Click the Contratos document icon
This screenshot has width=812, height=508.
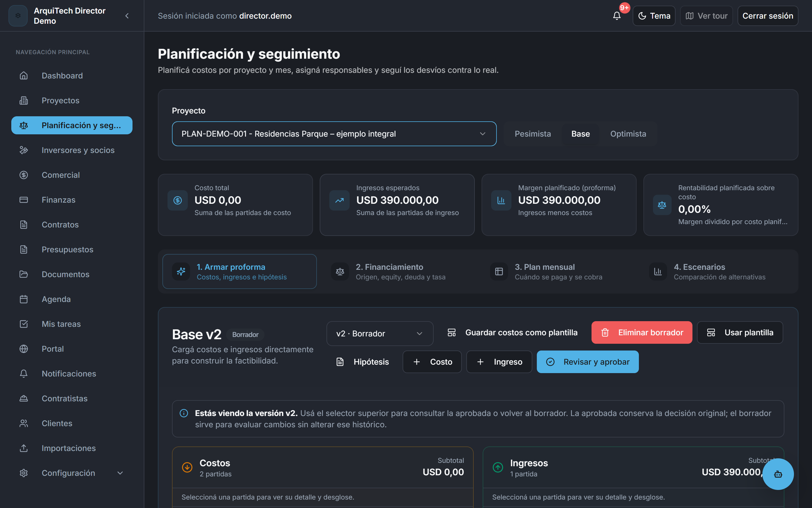point(23,225)
